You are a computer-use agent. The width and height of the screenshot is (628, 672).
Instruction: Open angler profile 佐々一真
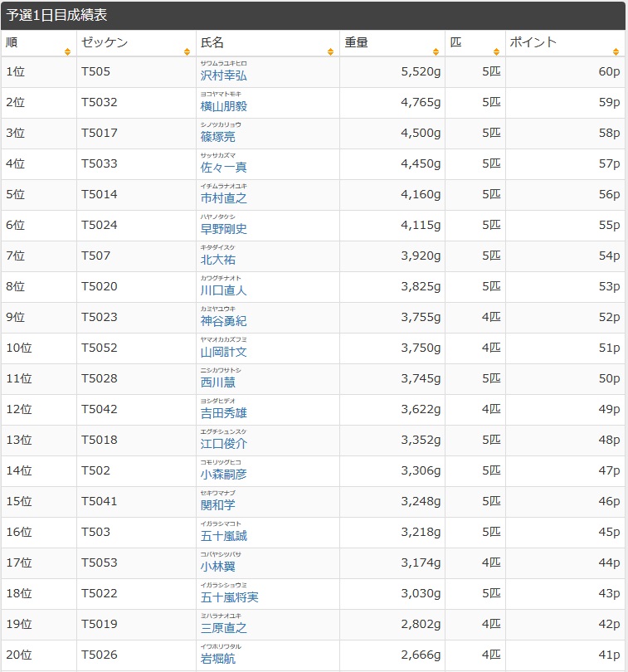(224, 168)
